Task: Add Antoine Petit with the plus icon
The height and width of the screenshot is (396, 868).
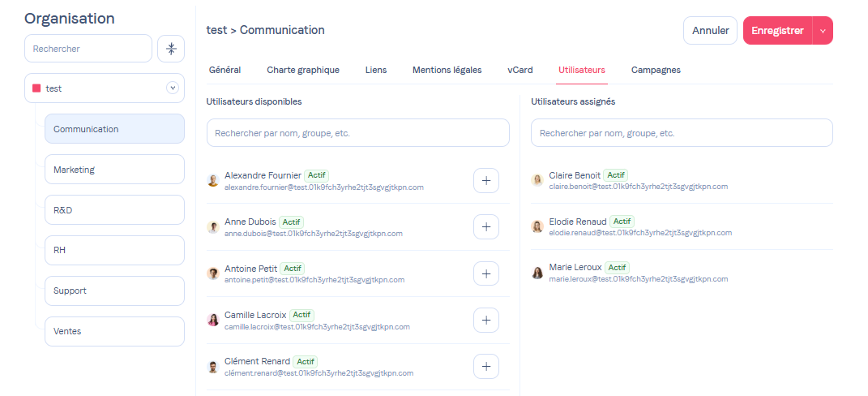Action: 485,273
